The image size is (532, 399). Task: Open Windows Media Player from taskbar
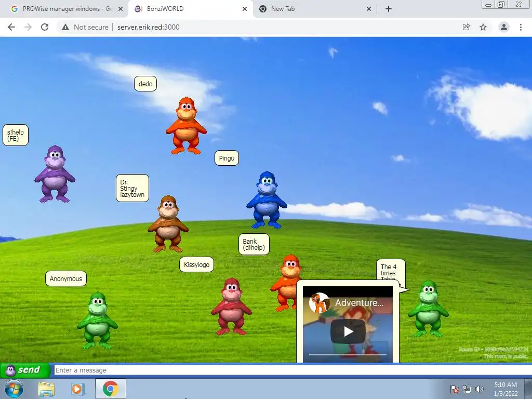coord(78,389)
